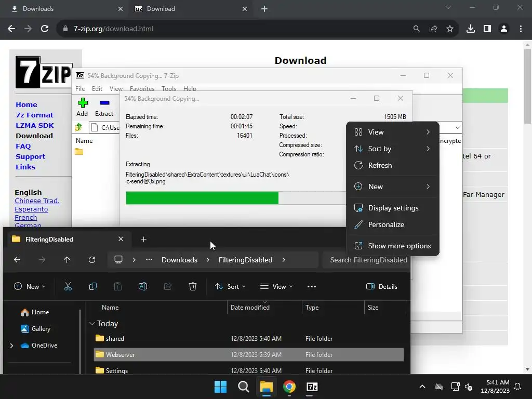
Task: Open notification center bell
Action: 518,387
